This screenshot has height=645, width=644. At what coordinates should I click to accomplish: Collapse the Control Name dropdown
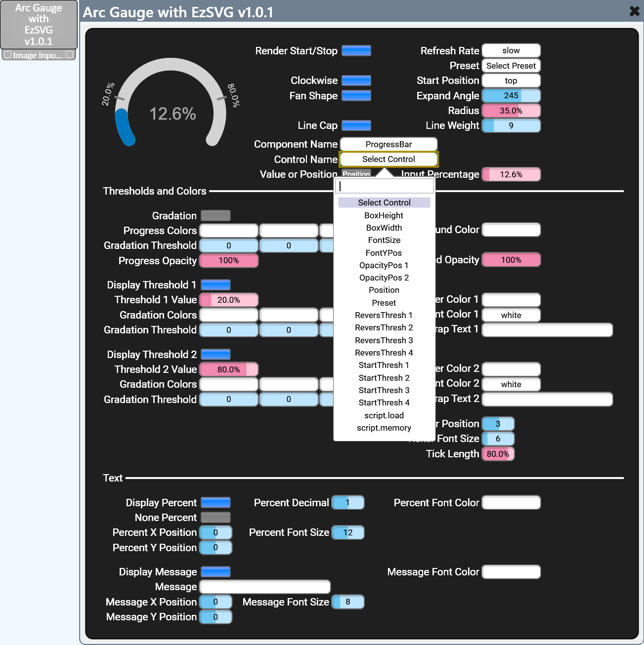coord(388,159)
